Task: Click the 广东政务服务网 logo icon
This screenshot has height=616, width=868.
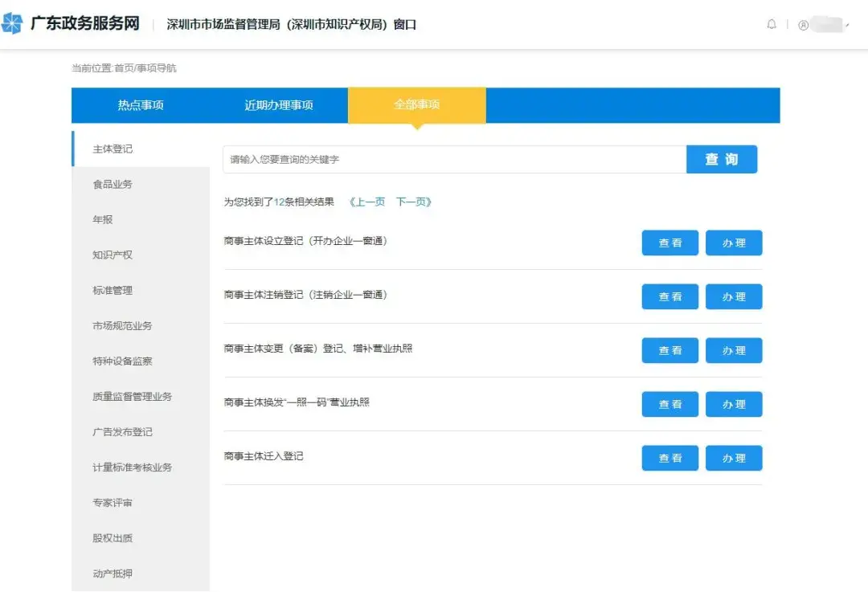Action: tap(14, 24)
